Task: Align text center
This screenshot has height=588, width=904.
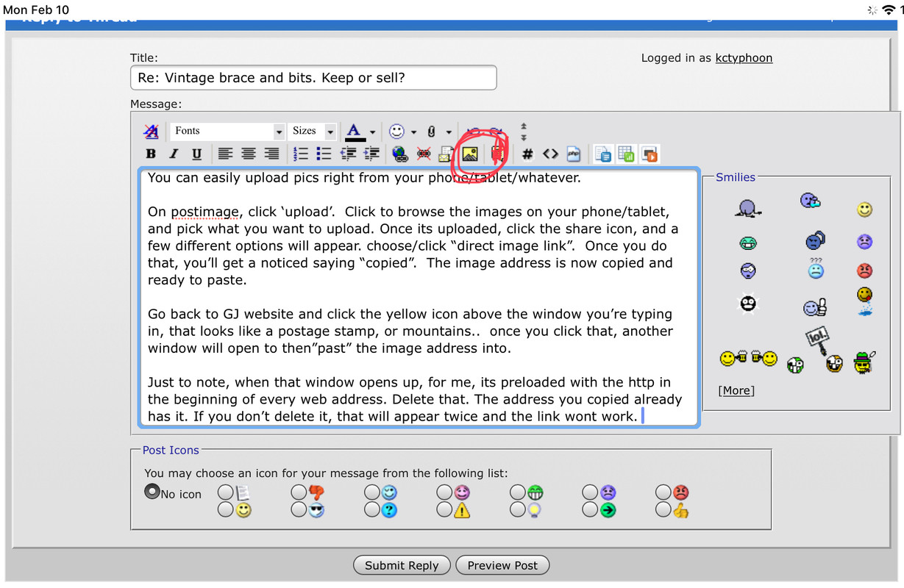Action: coord(249,154)
